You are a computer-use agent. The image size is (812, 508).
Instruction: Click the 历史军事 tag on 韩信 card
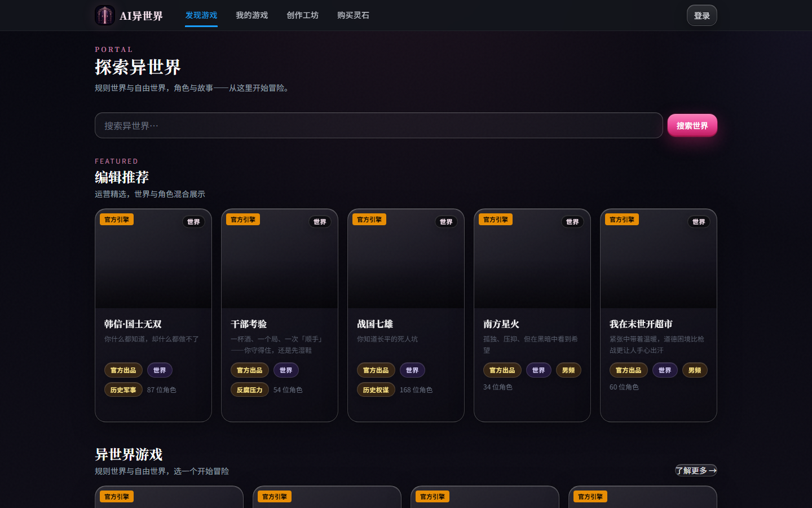(x=123, y=389)
